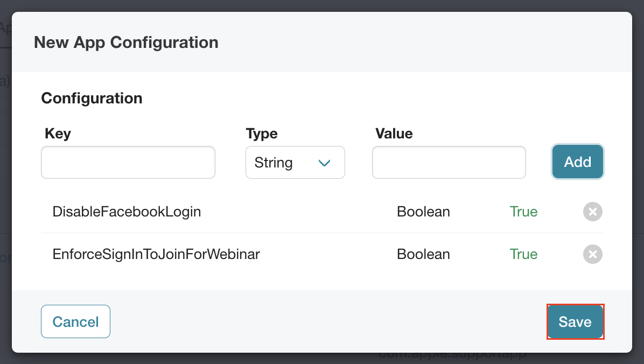
Task: Cancel the configuration dialog
Action: coord(75,321)
